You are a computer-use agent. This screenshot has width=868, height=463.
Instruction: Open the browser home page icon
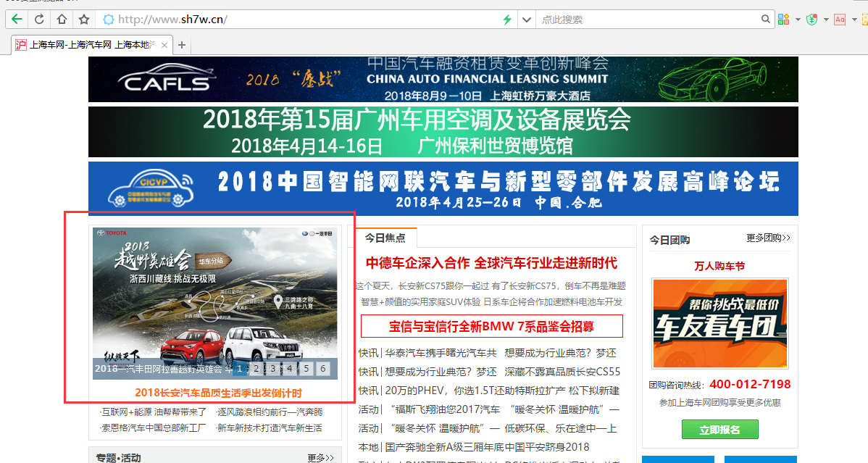62,20
